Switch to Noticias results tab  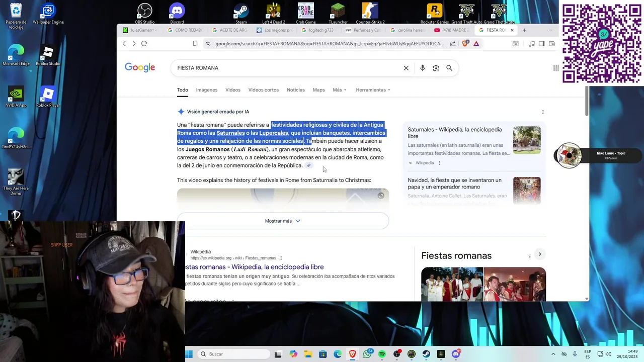coord(296,90)
